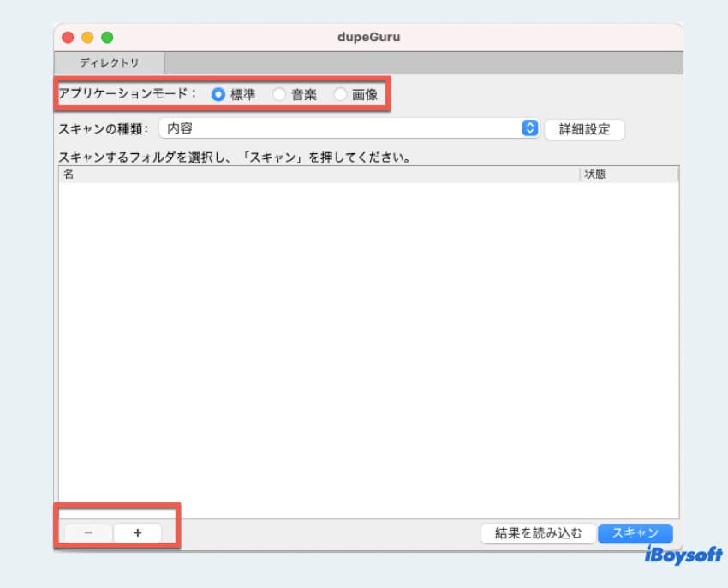728x588 pixels.
Task: Click the dupeGuru title bar text
Action: pos(367,37)
